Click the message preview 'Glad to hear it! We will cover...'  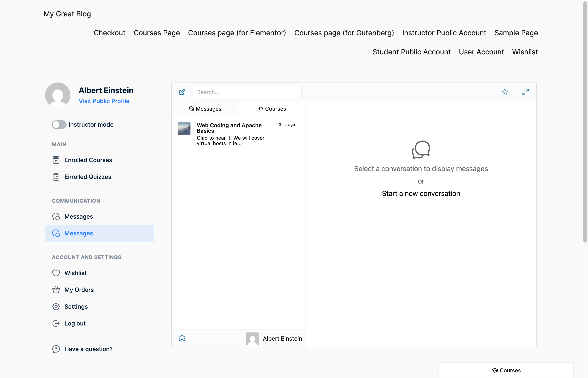click(x=230, y=141)
